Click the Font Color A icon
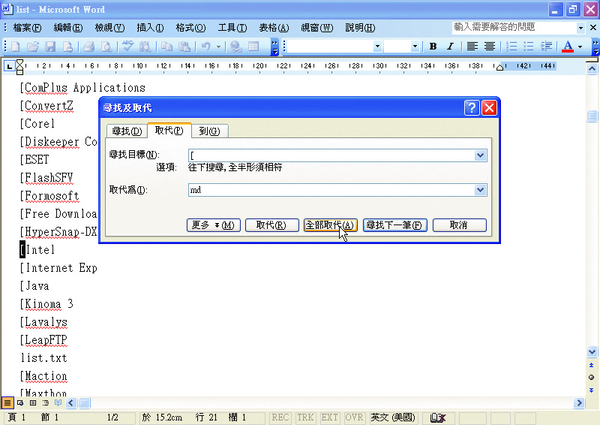 pyautogui.click(x=568, y=47)
